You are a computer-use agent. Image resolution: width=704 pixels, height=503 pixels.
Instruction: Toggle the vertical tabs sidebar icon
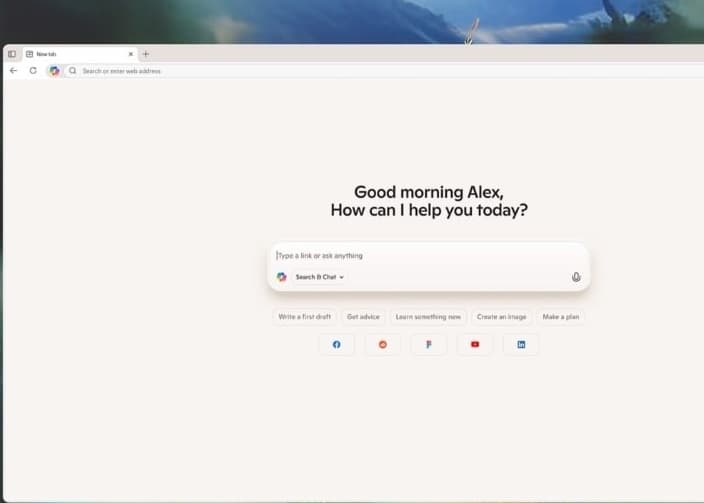tap(12, 54)
